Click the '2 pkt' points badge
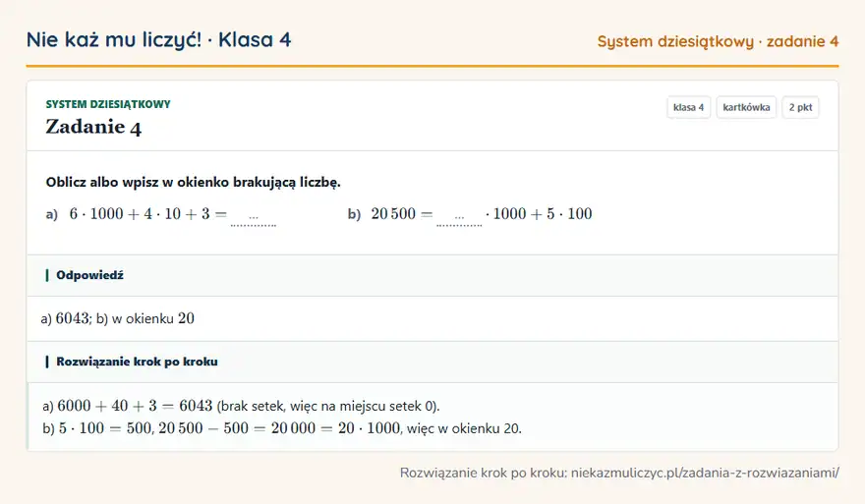The image size is (865, 504). point(800,107)
